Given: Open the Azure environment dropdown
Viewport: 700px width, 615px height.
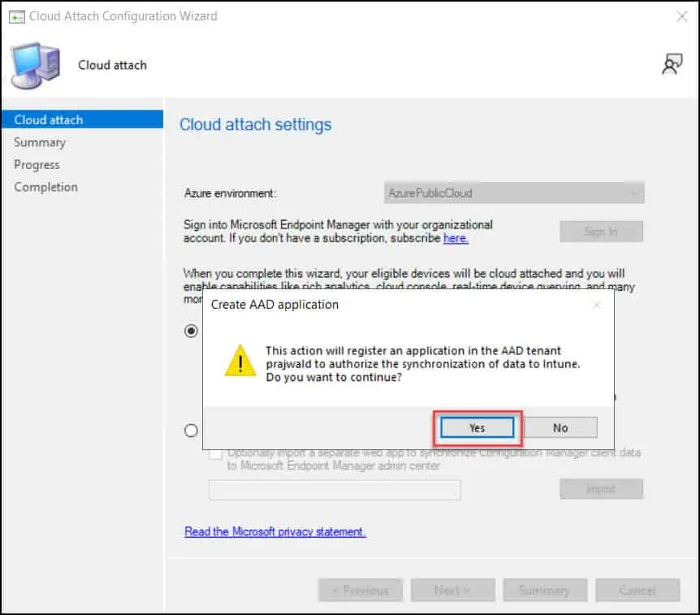Looking at the screenshot, I should (x=514, y=193).
